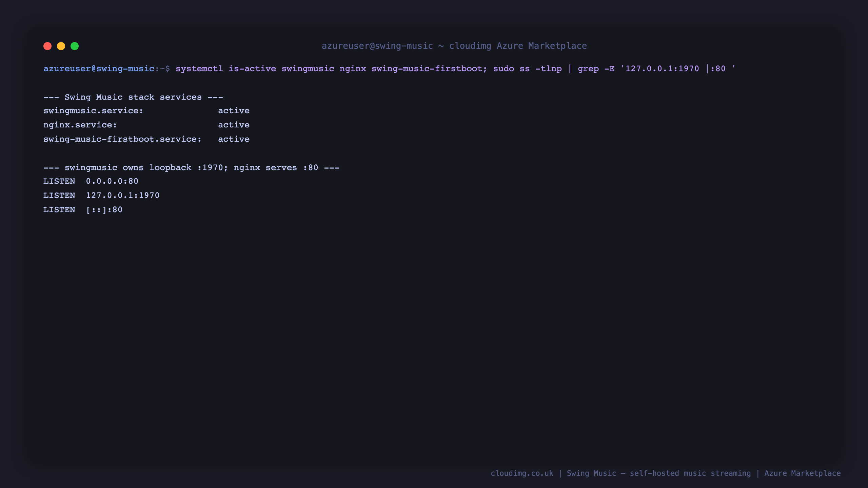The width and height of the screenshot is (868, 488).
Task: Click the grep pattern '127.0.0.1:1970 |:80 '
Action: 678,69
